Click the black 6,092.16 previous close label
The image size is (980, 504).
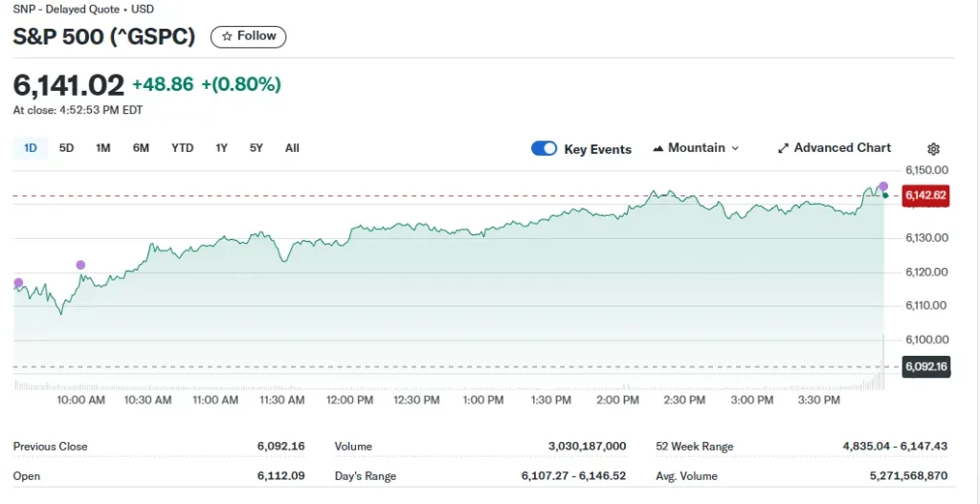(925, 366)
